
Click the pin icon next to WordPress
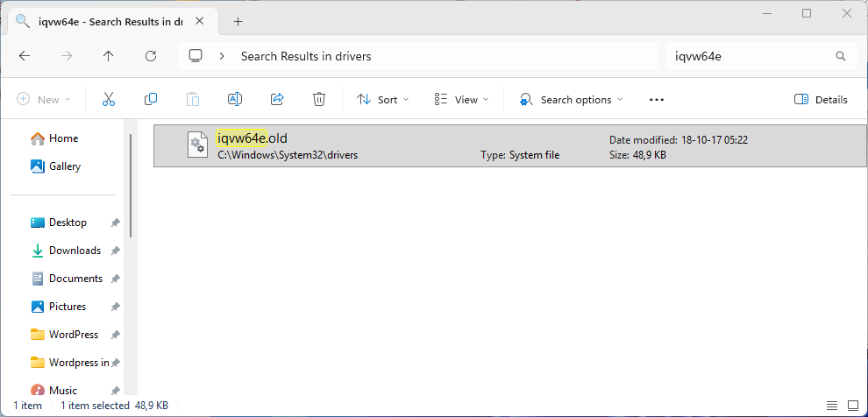point(115,336)
